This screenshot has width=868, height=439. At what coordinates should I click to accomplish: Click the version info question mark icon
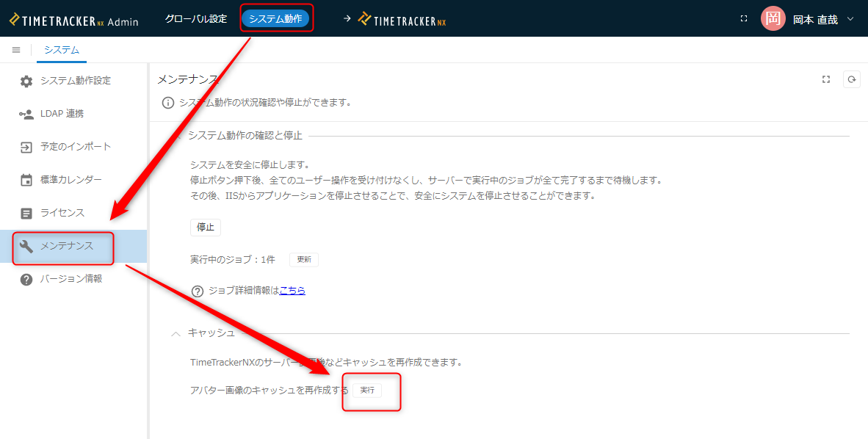26,280
